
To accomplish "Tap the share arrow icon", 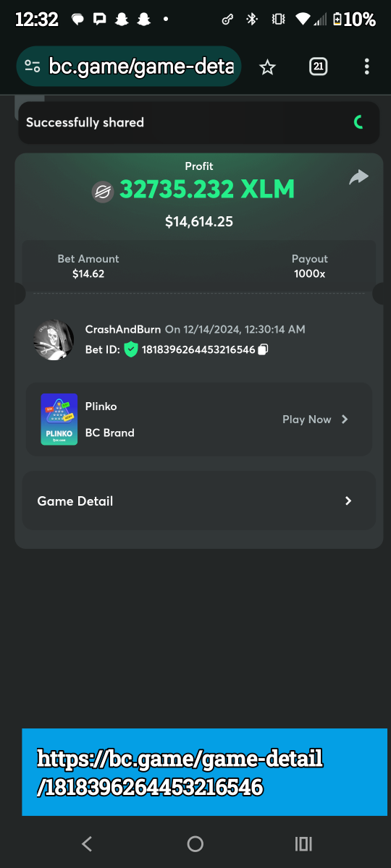I will [358, 177].
